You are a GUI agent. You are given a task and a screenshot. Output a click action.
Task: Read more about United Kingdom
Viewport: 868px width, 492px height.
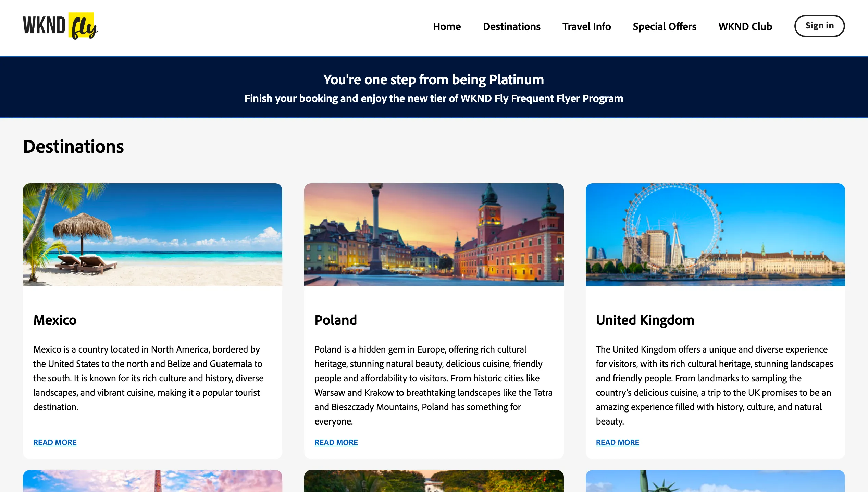tap(617, 442)
